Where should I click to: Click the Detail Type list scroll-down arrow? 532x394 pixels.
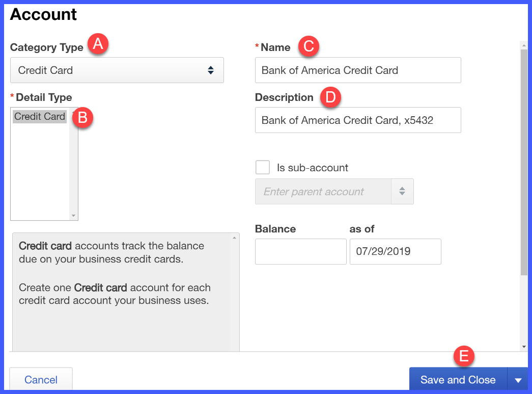coord(74,216)
